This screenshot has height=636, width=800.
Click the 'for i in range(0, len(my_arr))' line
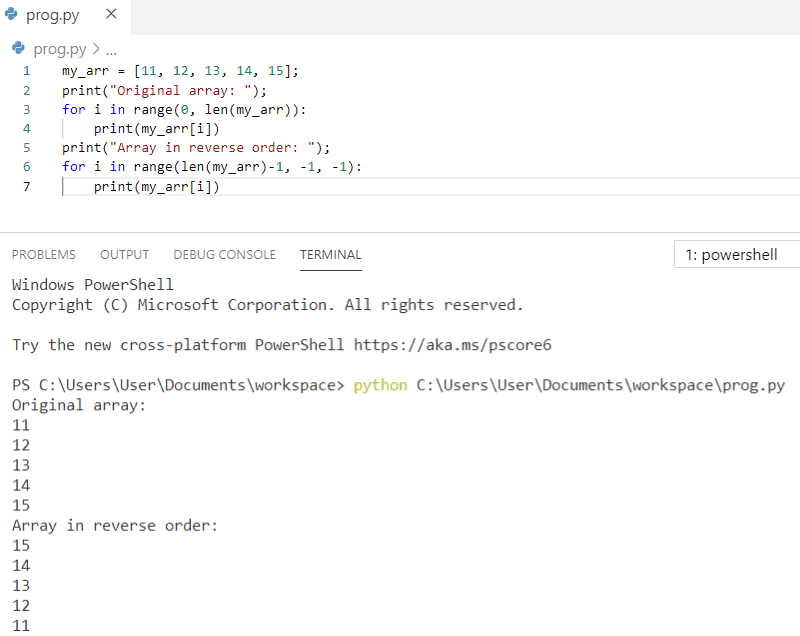pyautogui.click(x=184, y=110)
